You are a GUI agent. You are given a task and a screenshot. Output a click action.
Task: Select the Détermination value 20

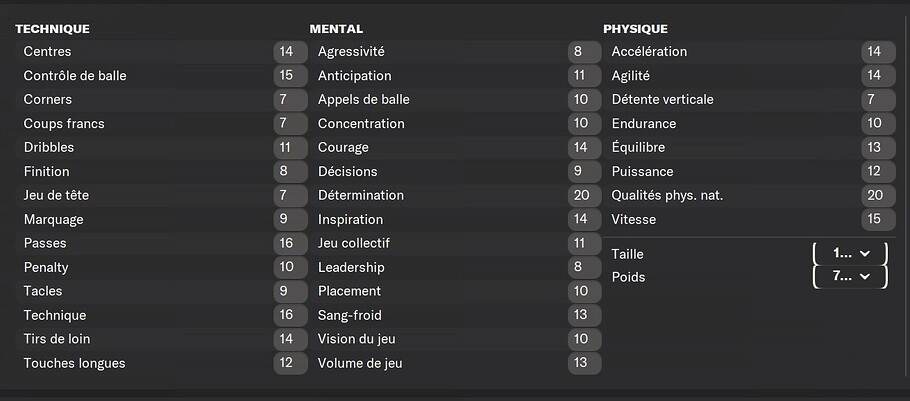[584, 195]
